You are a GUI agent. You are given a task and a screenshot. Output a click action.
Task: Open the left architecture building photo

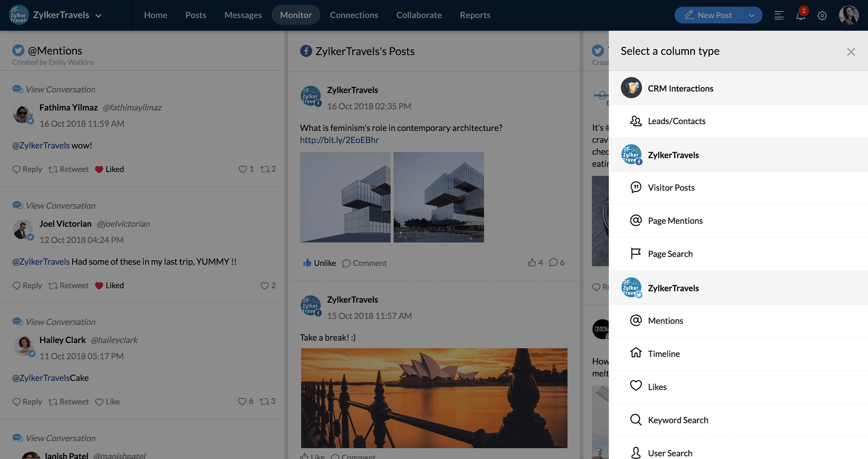tap(345, 197)
